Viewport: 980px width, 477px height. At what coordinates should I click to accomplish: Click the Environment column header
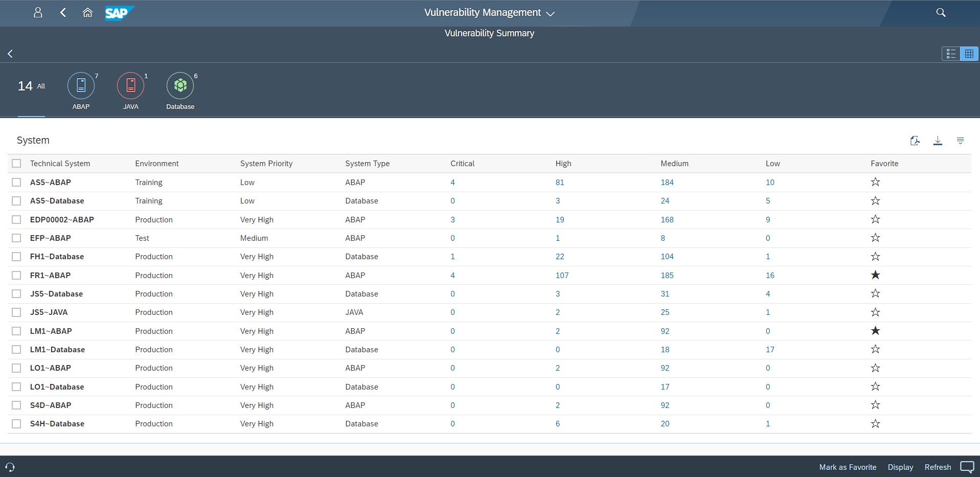(x=157, y=163)
